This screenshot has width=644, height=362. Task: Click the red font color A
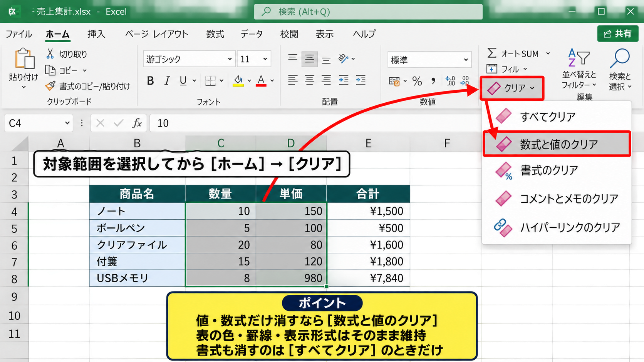tap(261, 81)
